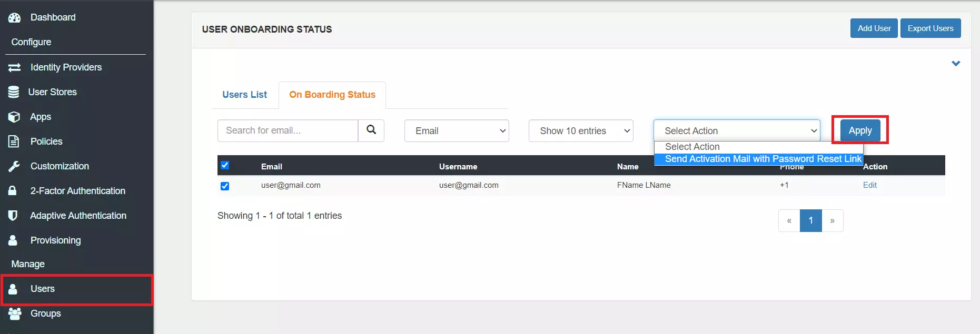
Task: Click the Dashboard gauge icon
Action: point(14,17)
